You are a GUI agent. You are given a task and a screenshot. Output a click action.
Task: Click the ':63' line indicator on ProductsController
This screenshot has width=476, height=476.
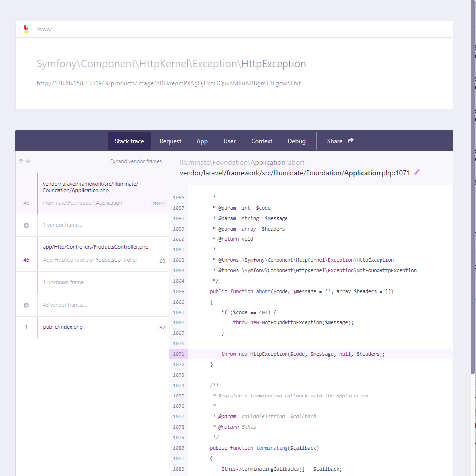161,261
